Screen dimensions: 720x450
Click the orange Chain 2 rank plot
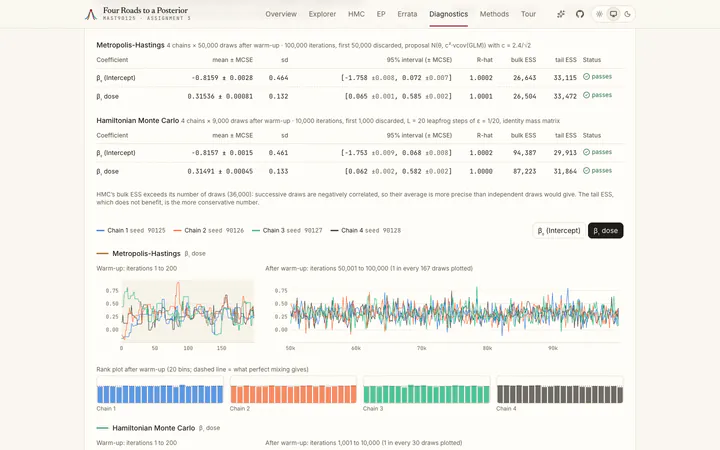pyautogui.click(x=293, y=390)
